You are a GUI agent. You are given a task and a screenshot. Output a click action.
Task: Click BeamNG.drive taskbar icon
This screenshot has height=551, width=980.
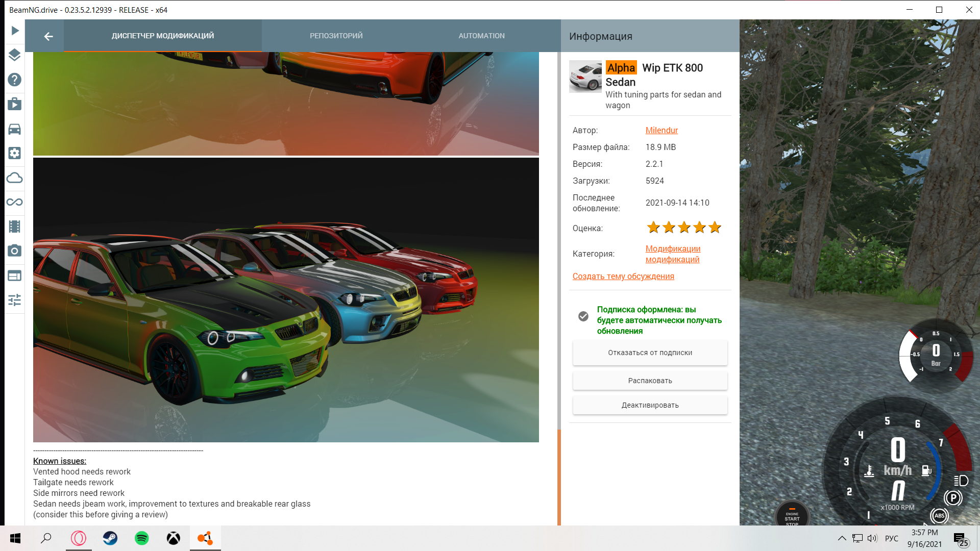pyautogui.click(x=205, y=538)
